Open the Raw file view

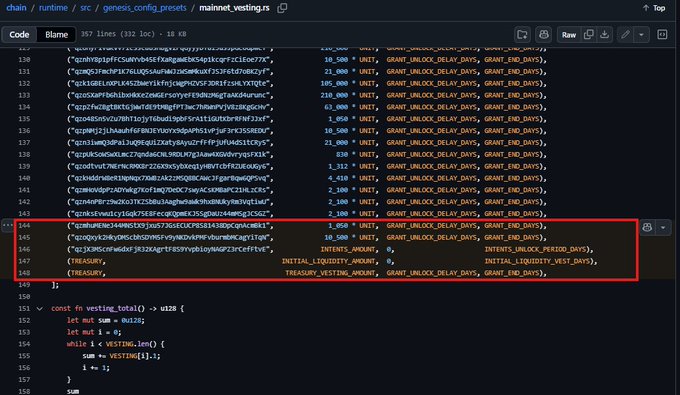click(x=569, y=35)
